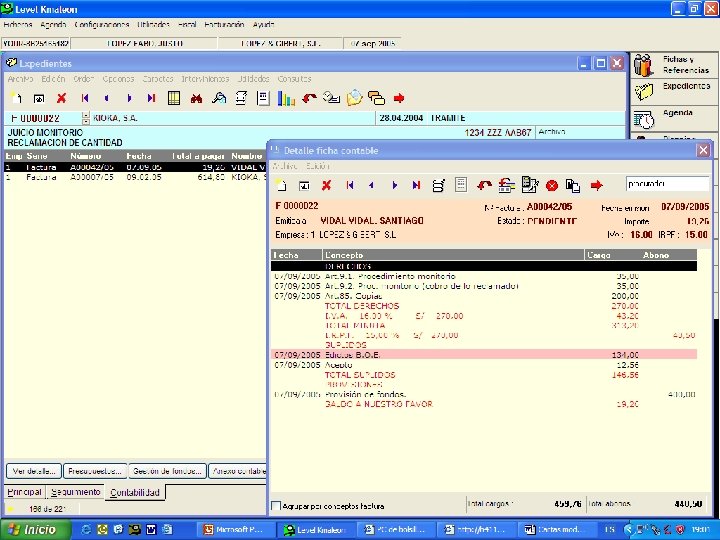Click the red circle cancel icon in Detalle ficha contable
The image size is (720, 540).
pos(551,186)
